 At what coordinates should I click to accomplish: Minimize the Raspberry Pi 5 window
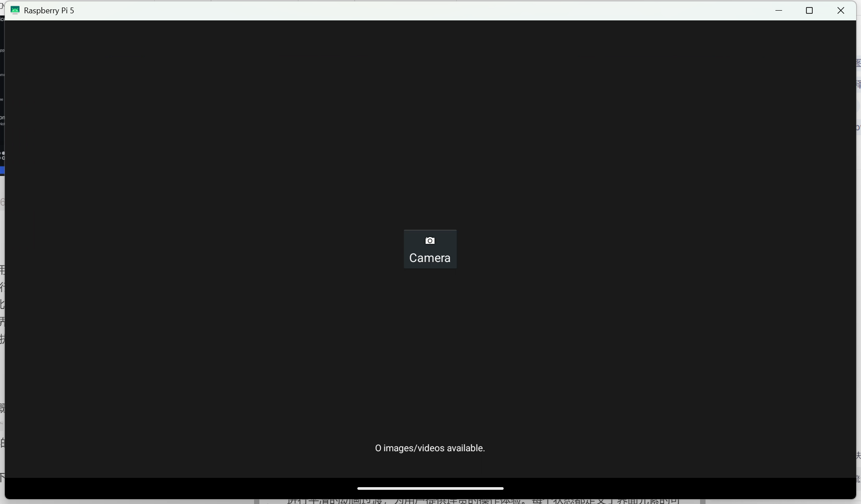(x=779, y=10)
